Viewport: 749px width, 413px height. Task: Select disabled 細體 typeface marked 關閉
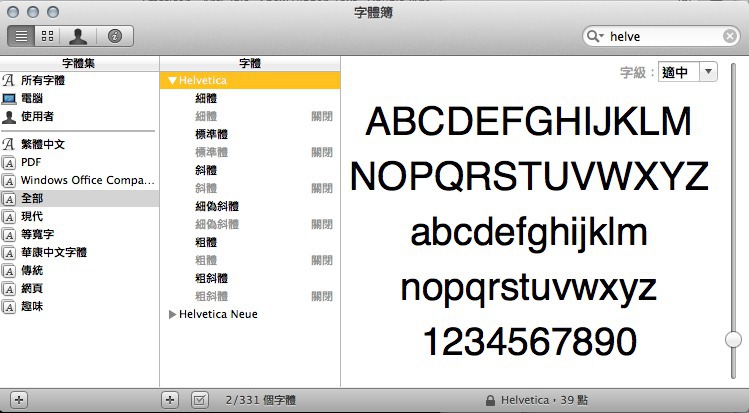click(x=250, y=116)
